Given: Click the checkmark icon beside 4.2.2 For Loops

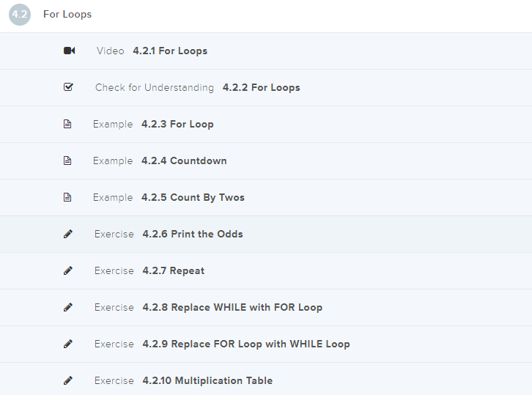Looking at the screenshot, I should click(68, 87).
